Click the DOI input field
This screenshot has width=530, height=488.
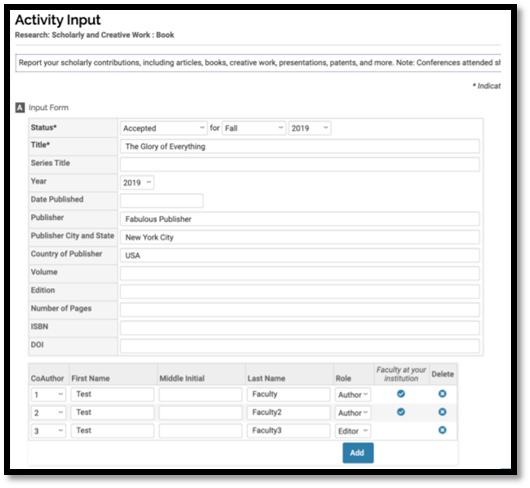(x=300, y=346)
